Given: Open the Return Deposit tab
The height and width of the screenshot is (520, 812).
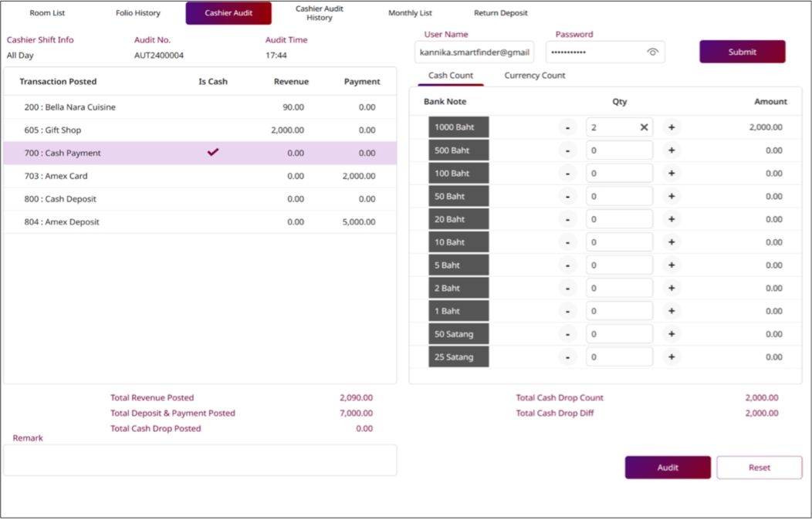Looking at the screenshot, I should point(501,13).
